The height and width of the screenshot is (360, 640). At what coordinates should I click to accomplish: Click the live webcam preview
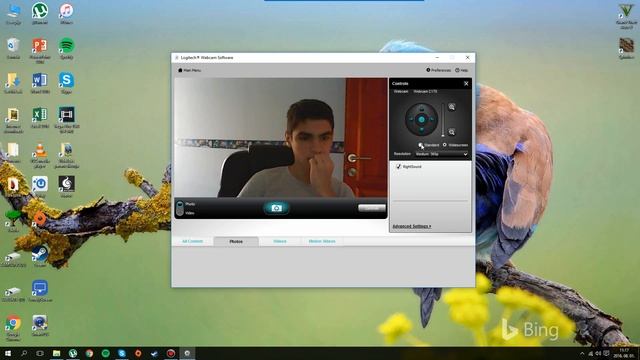(281, 138)
